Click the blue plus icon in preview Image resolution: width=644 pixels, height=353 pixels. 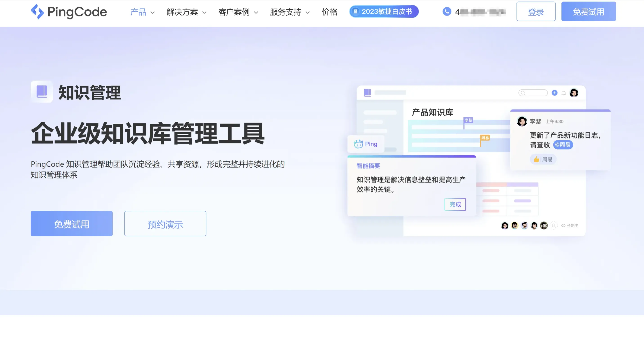[555, 93]
